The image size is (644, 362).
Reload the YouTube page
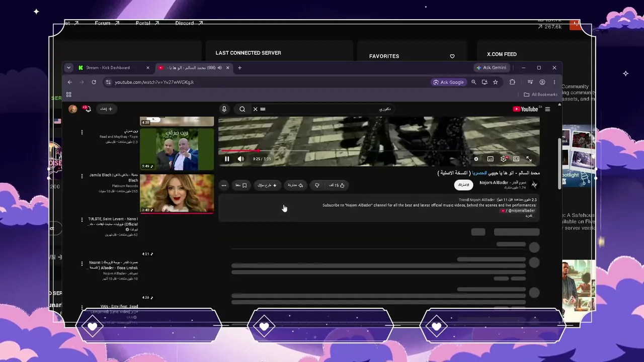tap(94, 82)
